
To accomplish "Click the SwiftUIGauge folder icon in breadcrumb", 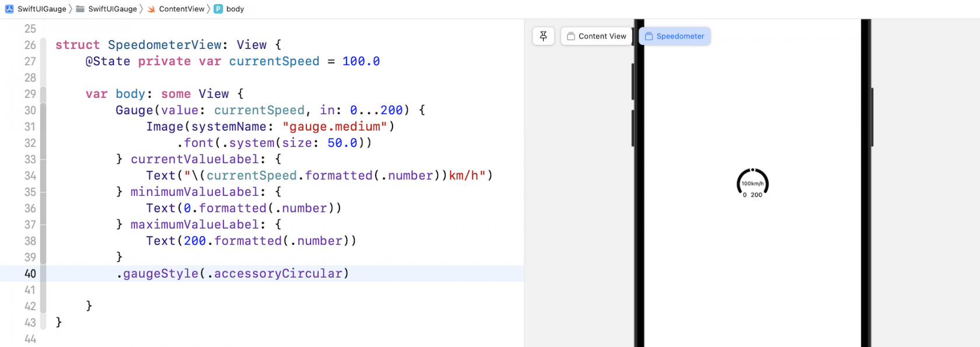I will 80,9.
